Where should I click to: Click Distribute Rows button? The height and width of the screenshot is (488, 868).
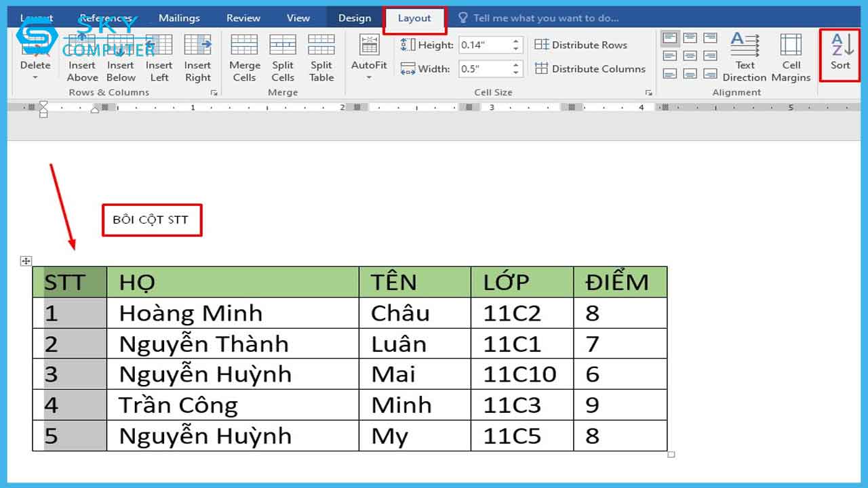(581, 45)
